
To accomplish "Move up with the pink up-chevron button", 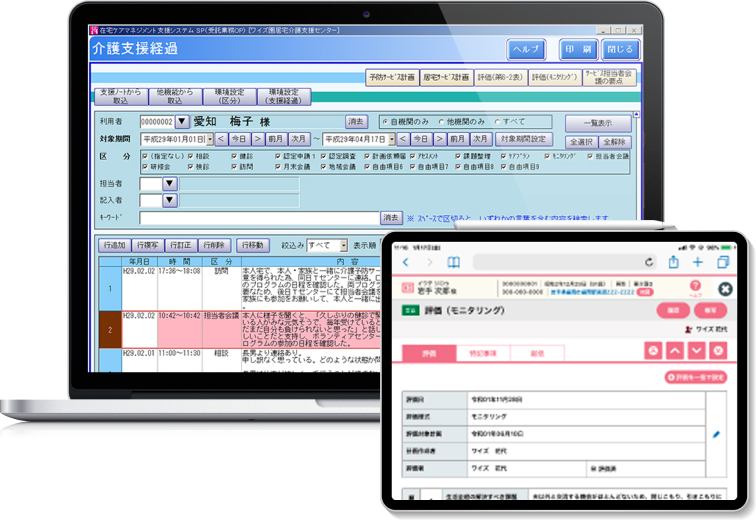I will tap(675, 350).
